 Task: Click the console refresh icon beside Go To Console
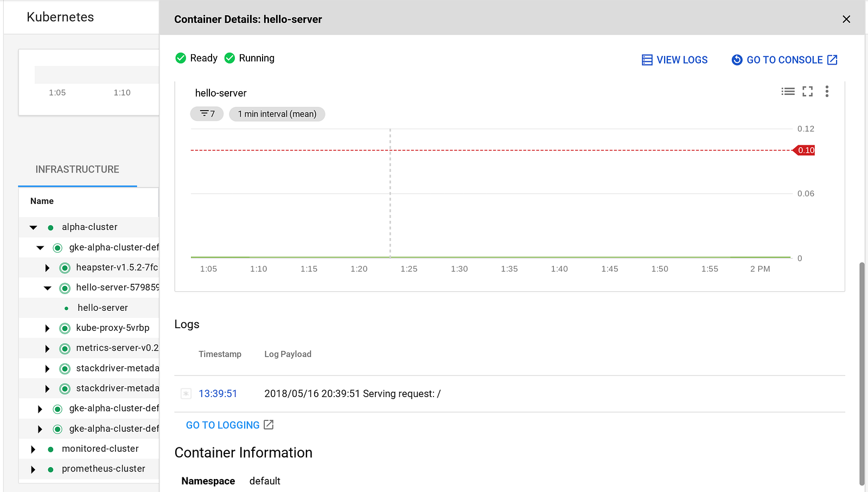click(737, 60)
